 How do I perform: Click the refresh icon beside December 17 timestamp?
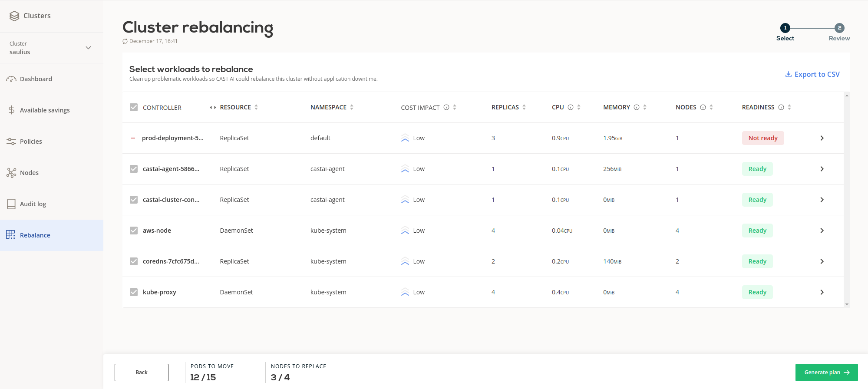pos(125,41)
